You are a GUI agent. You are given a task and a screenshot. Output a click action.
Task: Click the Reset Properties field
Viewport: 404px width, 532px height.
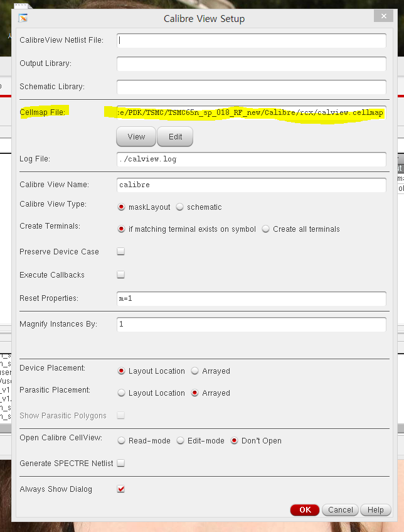(x=251, y=298)
